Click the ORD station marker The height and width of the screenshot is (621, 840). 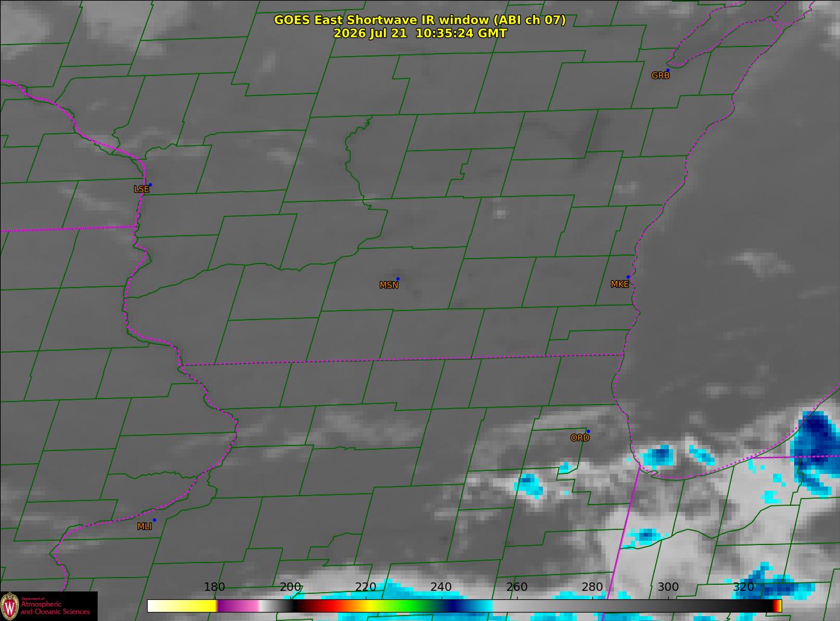pos(588,431)
